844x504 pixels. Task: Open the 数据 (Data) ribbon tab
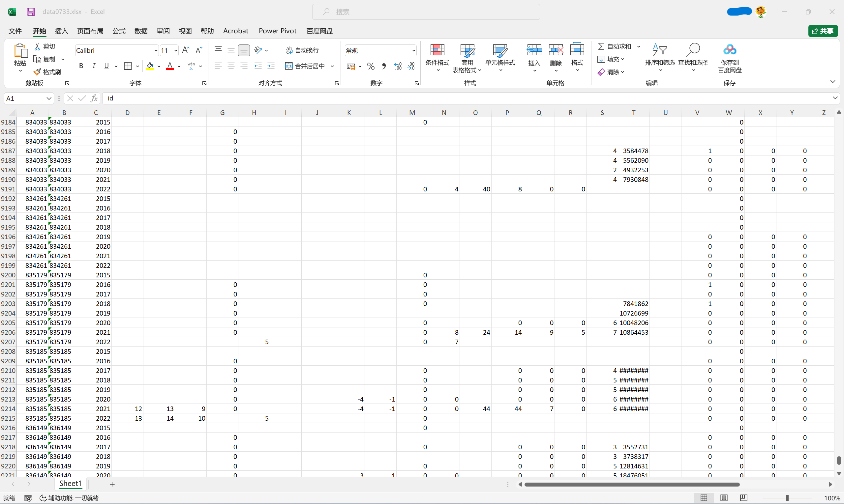click(141, 31)
